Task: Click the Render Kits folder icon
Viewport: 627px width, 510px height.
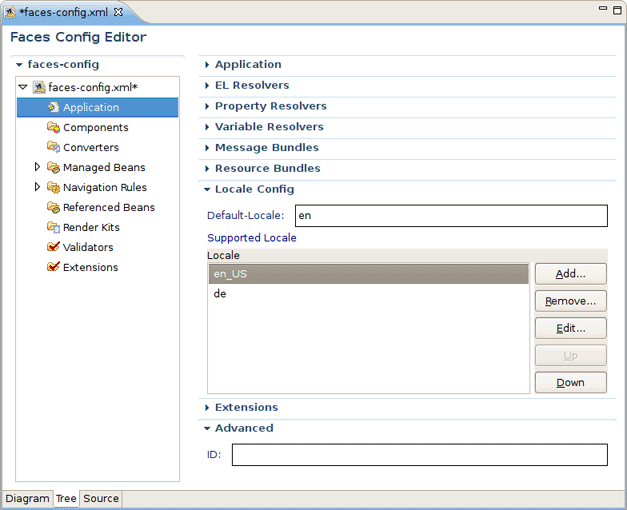Action: pos(53,227)
